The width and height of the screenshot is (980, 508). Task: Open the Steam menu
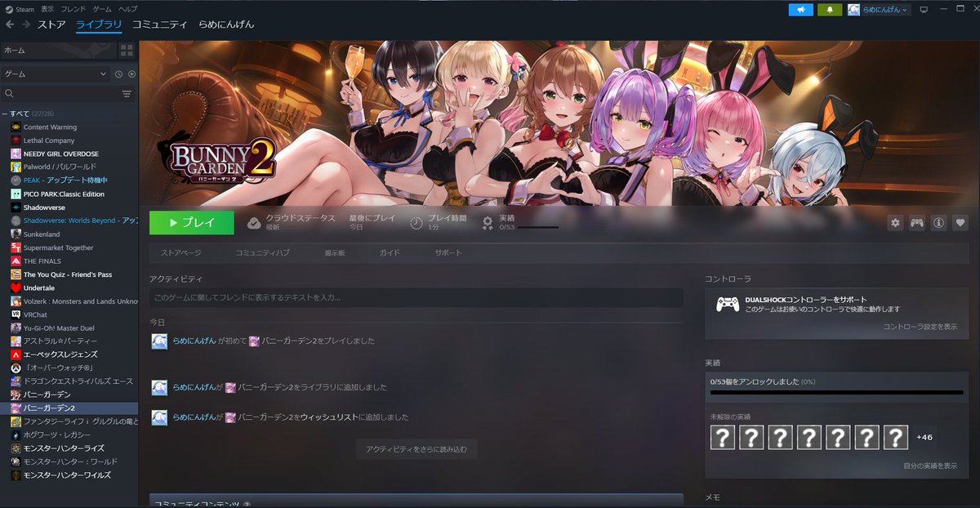tap(19, 8)
